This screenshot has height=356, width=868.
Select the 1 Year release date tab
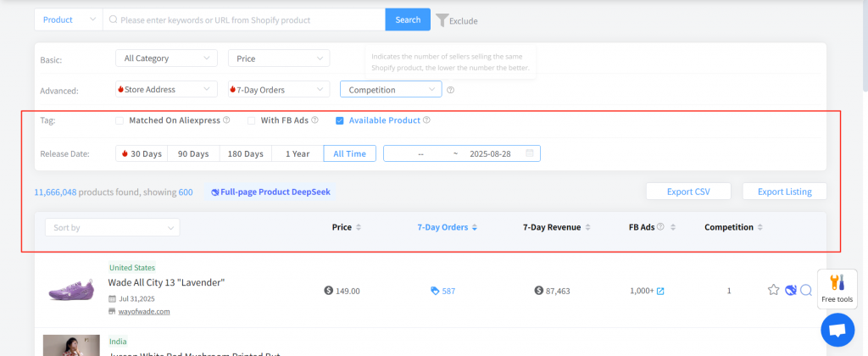(x=297, y=153)
